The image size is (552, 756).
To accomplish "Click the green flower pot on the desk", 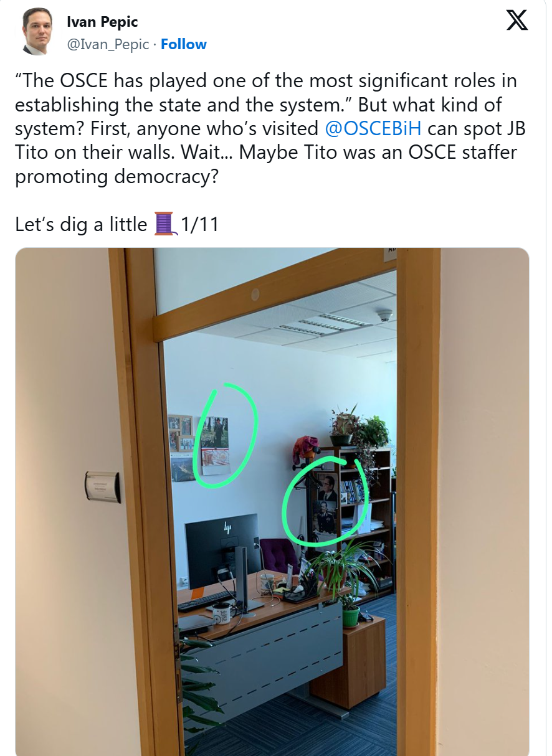I will (x=351, y=615).
